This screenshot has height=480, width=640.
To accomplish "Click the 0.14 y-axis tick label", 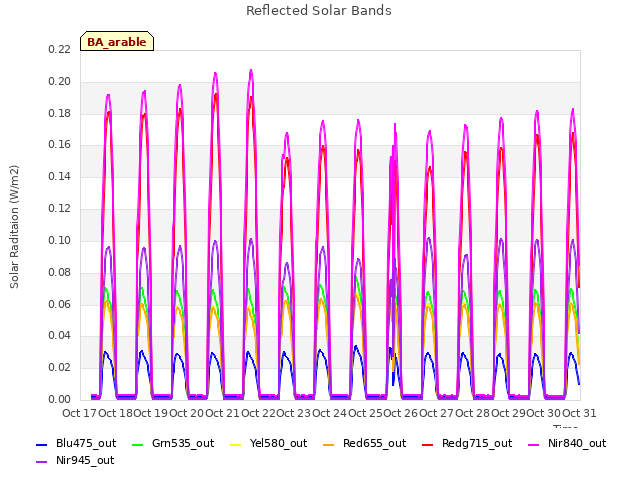I will tap(60, 176).
